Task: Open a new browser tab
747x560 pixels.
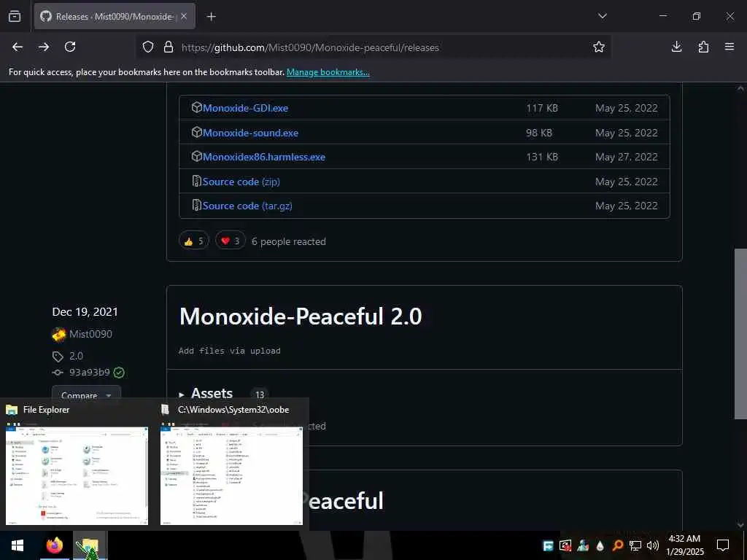Action: [212, 17]
